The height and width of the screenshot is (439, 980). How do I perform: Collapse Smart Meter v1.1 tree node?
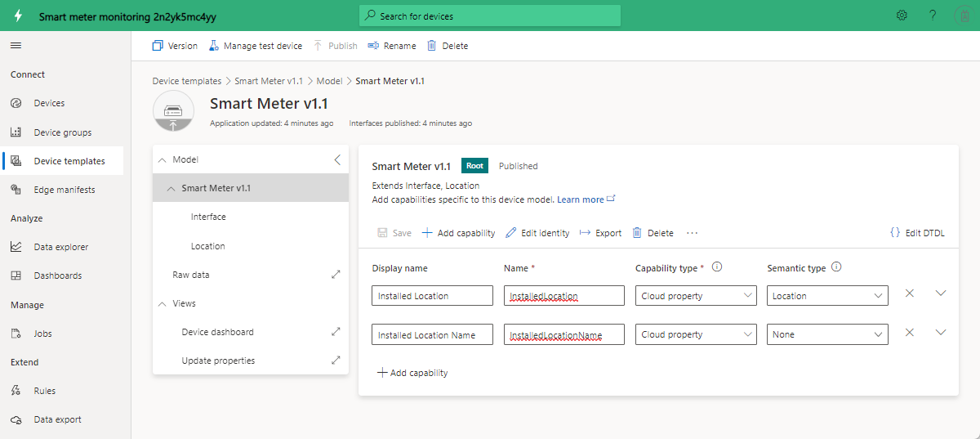click(x=171, y=188)
